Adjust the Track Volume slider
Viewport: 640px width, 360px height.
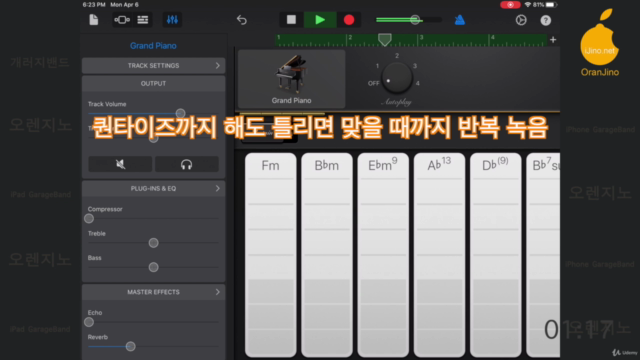pyautogui.click(x=180, y=113)
